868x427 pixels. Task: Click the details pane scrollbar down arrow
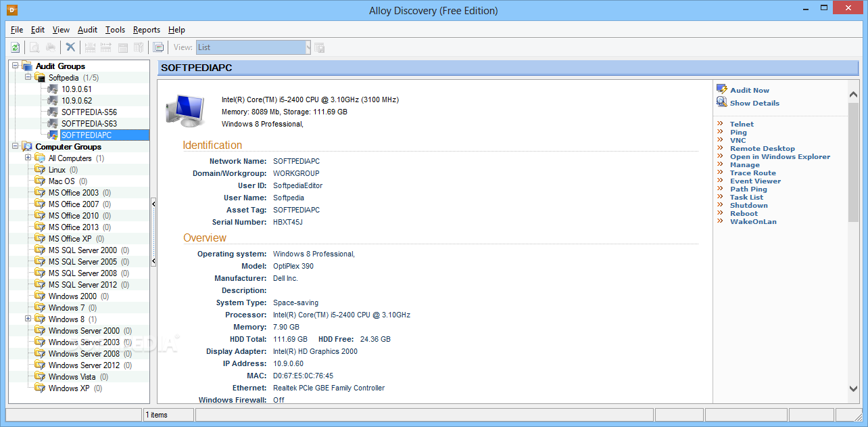[x=853, y=388]
